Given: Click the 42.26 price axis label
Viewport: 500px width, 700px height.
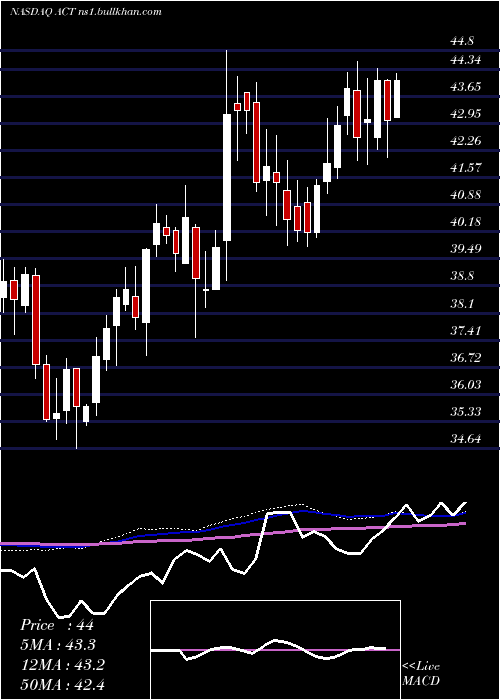Looking at the screenshot, I should coord(466,141).
